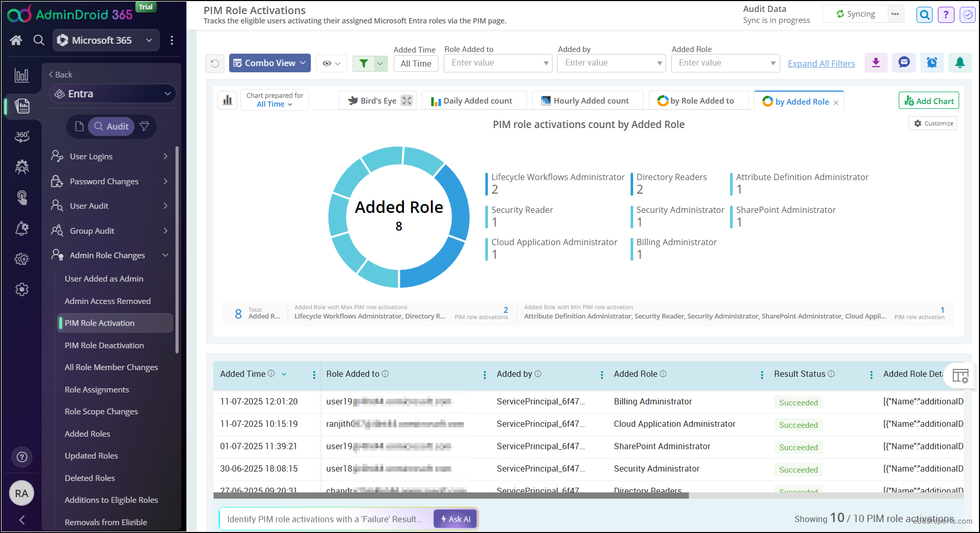Click Added Time All Time filter
The width and height of the screenshot is (980, 533).
416,64
